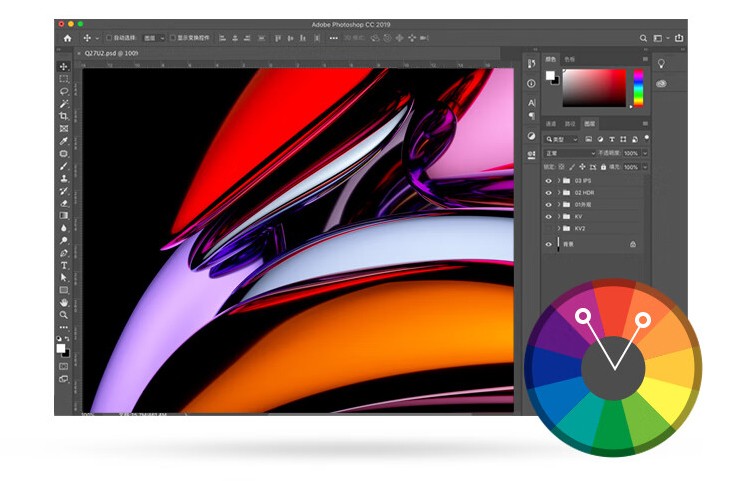Open the fill 100% dropdown arrow
The width and height of the screenshot is (750, 481).
645,167
